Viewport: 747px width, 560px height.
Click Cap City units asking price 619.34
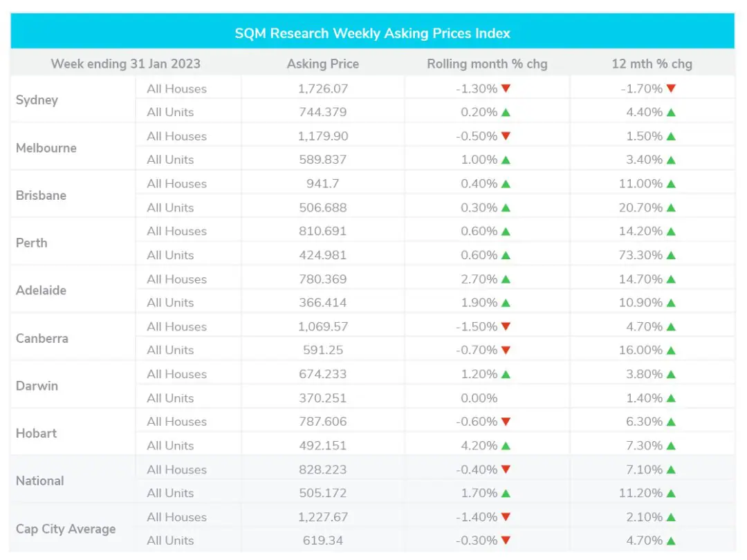[323, 541]
